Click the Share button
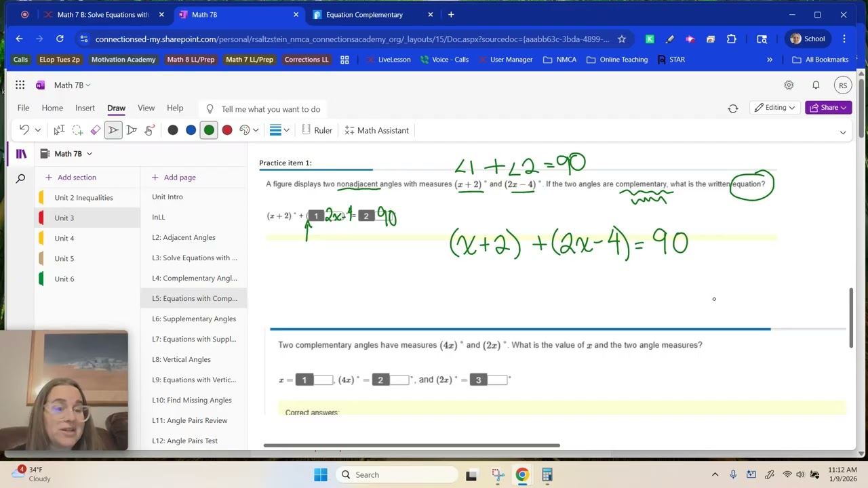 [x=829, y=108]
